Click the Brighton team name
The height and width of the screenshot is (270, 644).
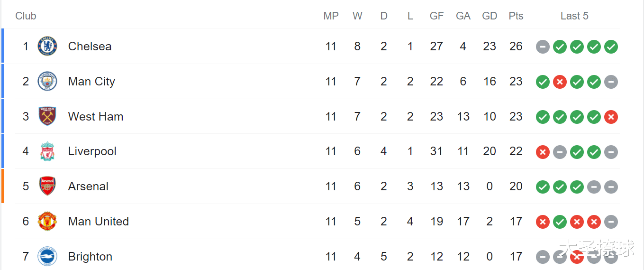[91, 257]
